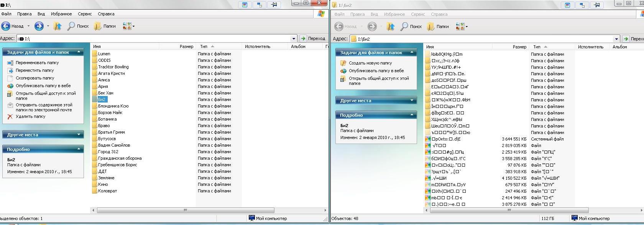Click Открыть общий доступ к этой папке in the Би2 window
Screen dimensions: 644x225
pos(379,81)
